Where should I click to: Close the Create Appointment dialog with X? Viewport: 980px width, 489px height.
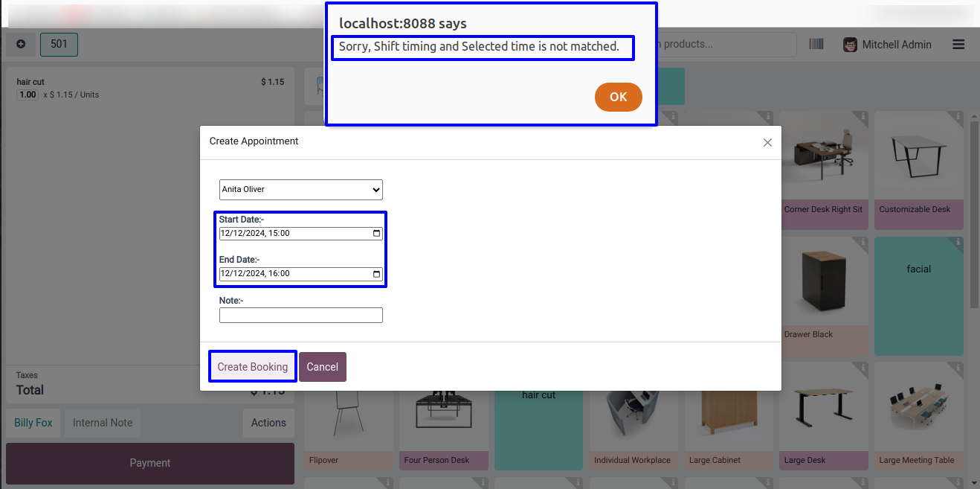click(x=767, y=142)
